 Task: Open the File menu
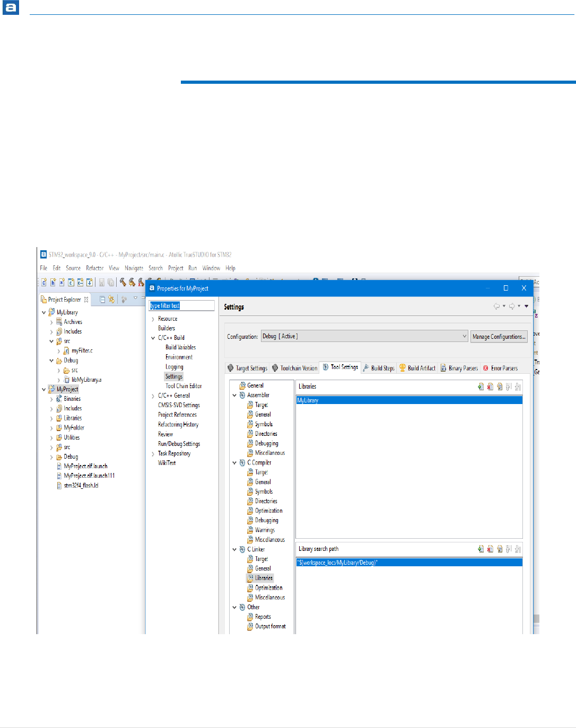click(x=43, y=268)
